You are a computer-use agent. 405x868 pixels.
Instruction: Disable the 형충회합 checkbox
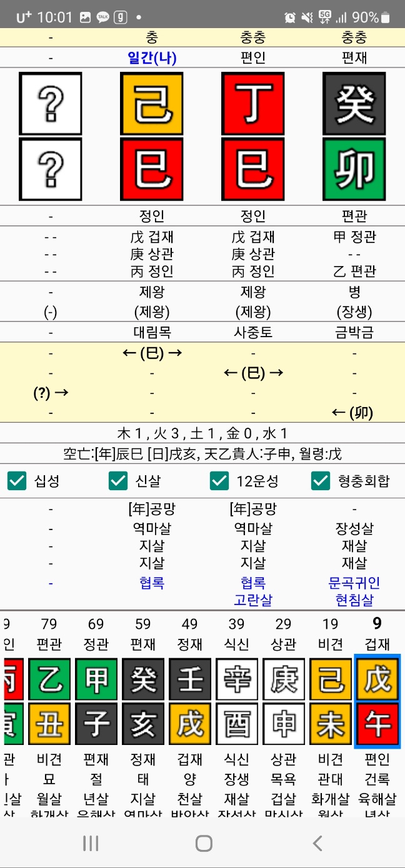(x=321, y=481)
